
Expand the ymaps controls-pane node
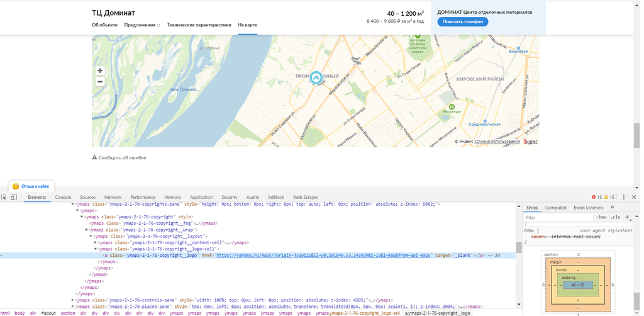73,300
